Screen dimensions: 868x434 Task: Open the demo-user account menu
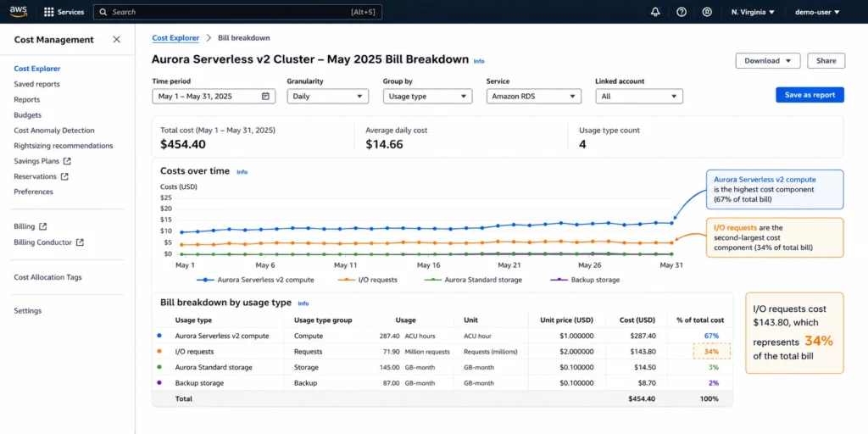[x=817, y=12]
